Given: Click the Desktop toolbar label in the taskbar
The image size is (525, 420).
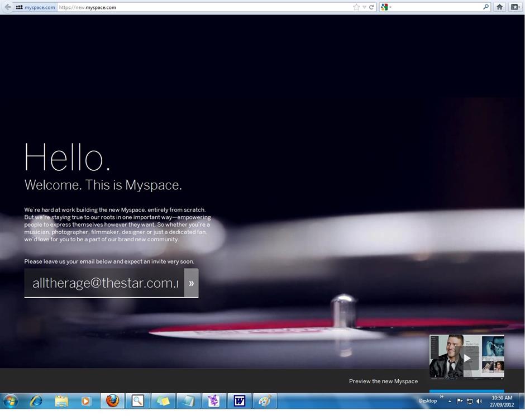Looking at the screenshot, I should pyautogui.click(x=428, y=401).
